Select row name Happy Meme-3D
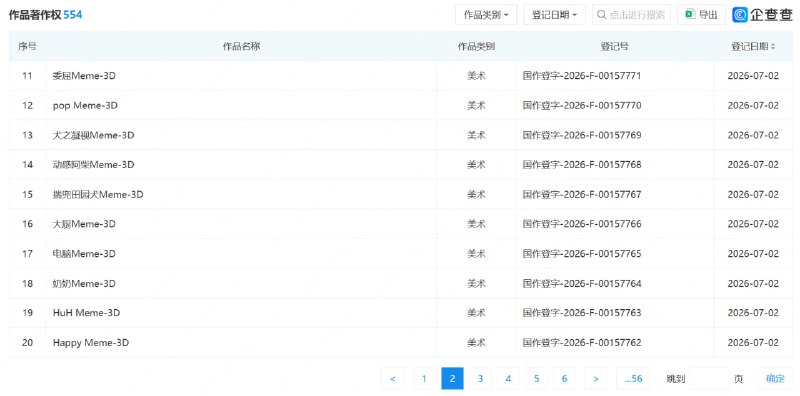The width and height of the screenshot is (800, 396). click(x=91, y=342)
